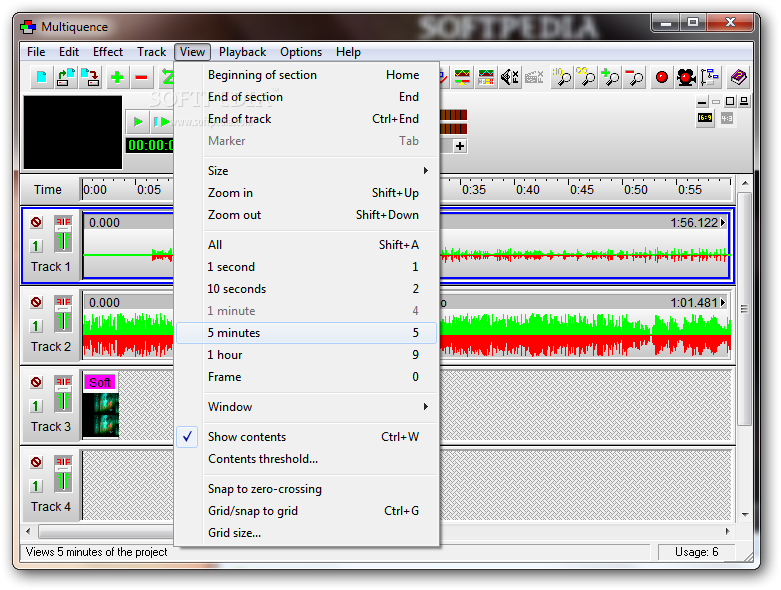
Task: Click the horizontal scrollbar left arrow
Action: (28, 531)
